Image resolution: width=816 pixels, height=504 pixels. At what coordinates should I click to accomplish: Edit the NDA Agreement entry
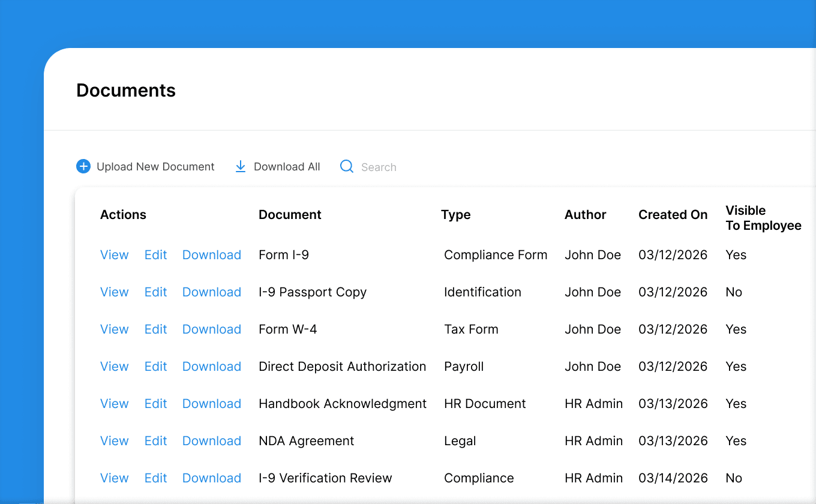pyautogui.click(x=155, y=440)
